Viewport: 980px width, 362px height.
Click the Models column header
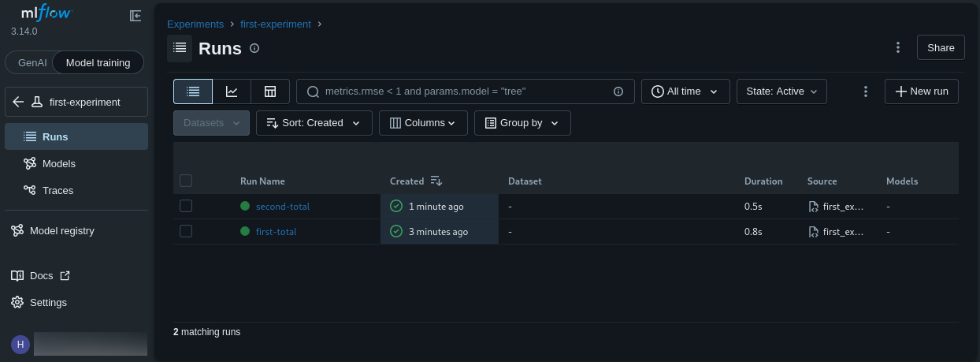click(902, 181)
